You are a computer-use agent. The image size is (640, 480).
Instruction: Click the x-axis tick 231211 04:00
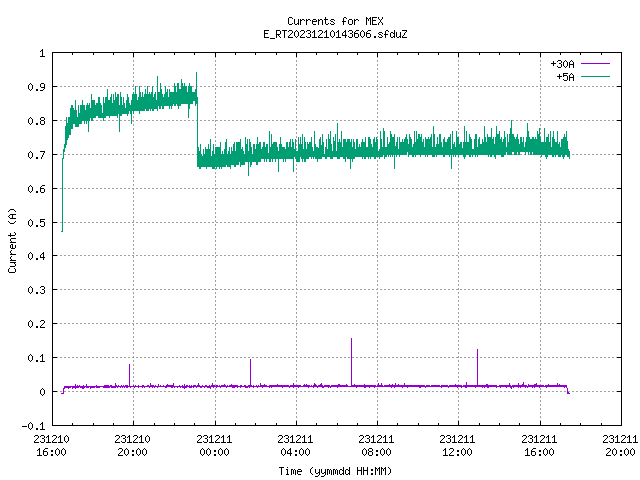tap(296, 446)
